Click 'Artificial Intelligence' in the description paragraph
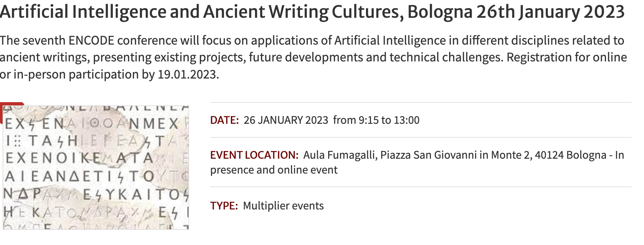The height and width of the screenshot is (245, 644). pyautogui.click(x=390, y=40)
